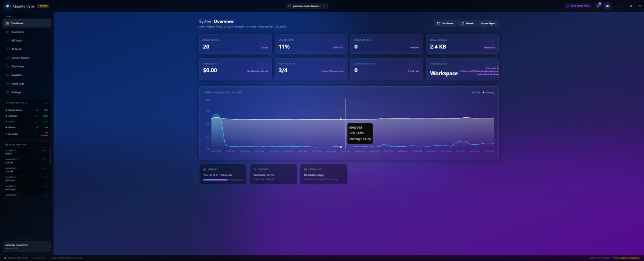Click the Spend (24H) bottom card icon
This screenshot has width=644, height=261.
tap(306, 169)
